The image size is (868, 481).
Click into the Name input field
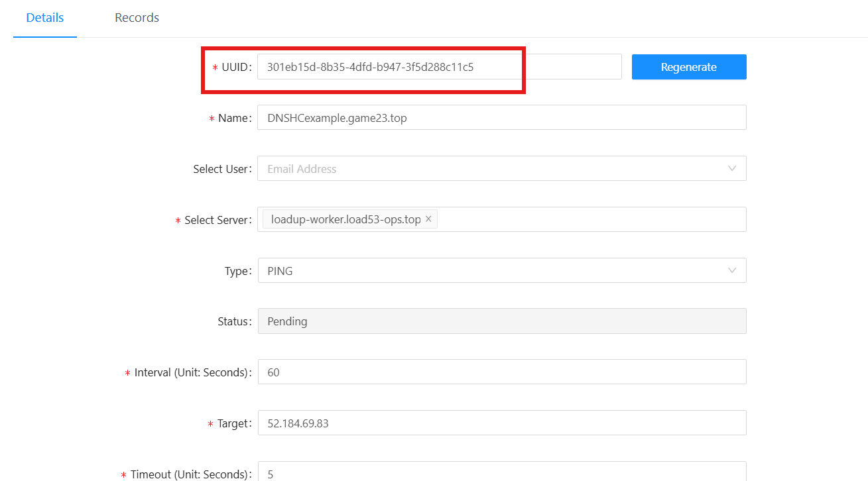point(501,118)
